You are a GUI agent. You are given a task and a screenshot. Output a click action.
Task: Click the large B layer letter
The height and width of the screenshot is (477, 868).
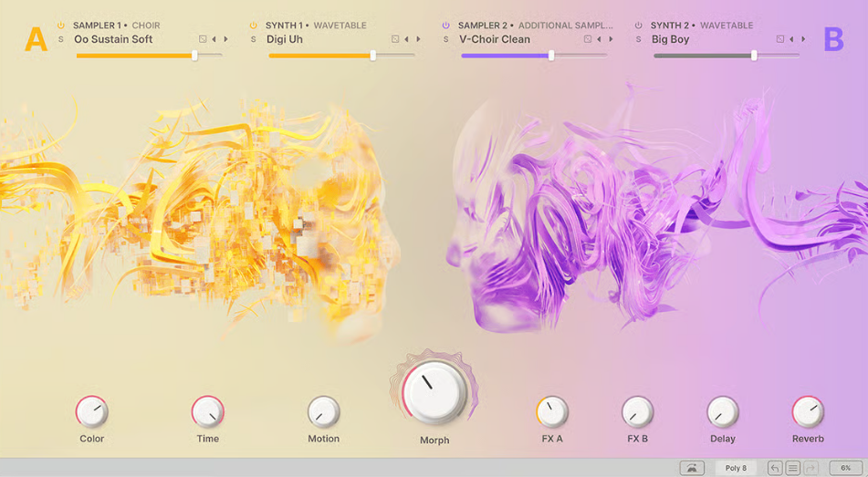click(833, 40)
